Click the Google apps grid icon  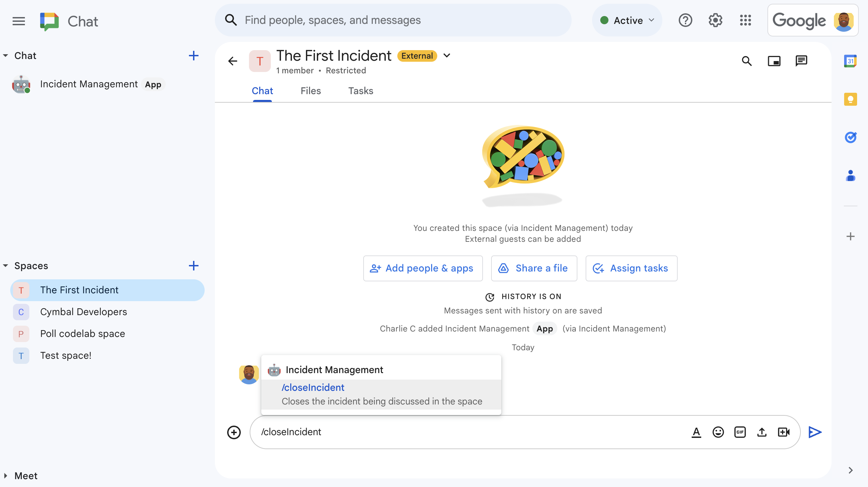(746, 20)
